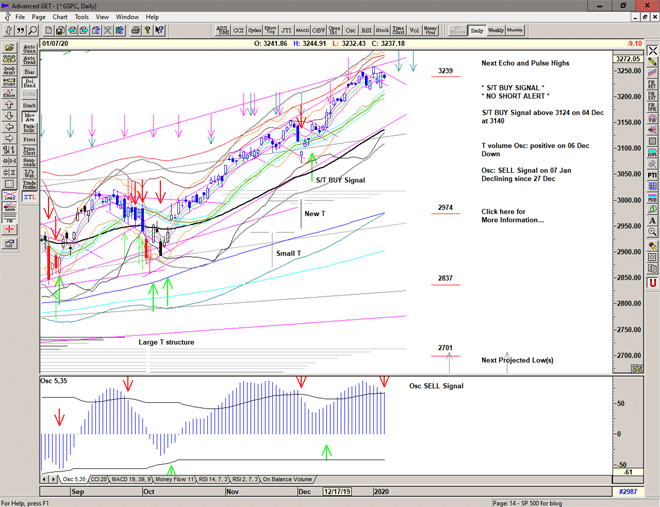Click the MACD study toolbar button
The height and width of the screenshot is (507, 660).
(x=303, y=30)
